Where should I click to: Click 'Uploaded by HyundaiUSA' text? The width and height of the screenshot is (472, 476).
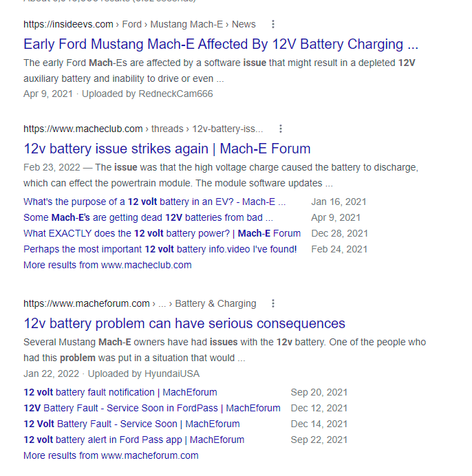(x=144, y=374)
